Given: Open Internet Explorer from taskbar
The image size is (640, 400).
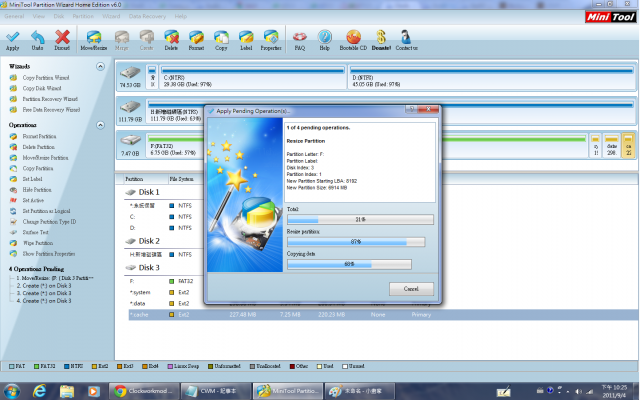Looking at the screenshot, I should click(40, 391).
